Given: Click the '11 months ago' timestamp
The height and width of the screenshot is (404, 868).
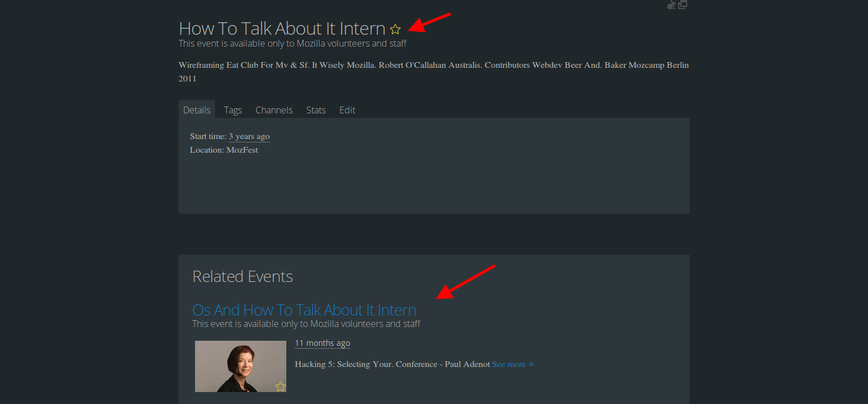Looking at the screenshot, I should click(x=322, y=343).
